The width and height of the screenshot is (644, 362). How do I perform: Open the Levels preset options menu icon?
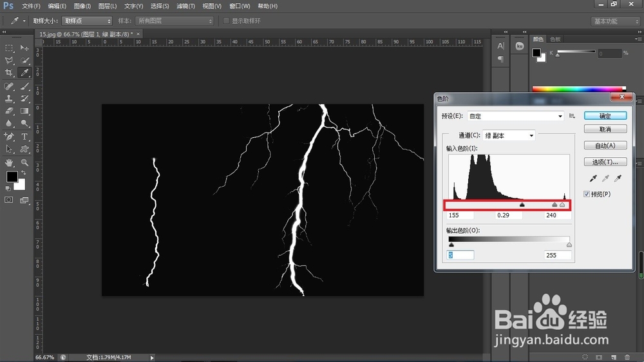(572, 116)
